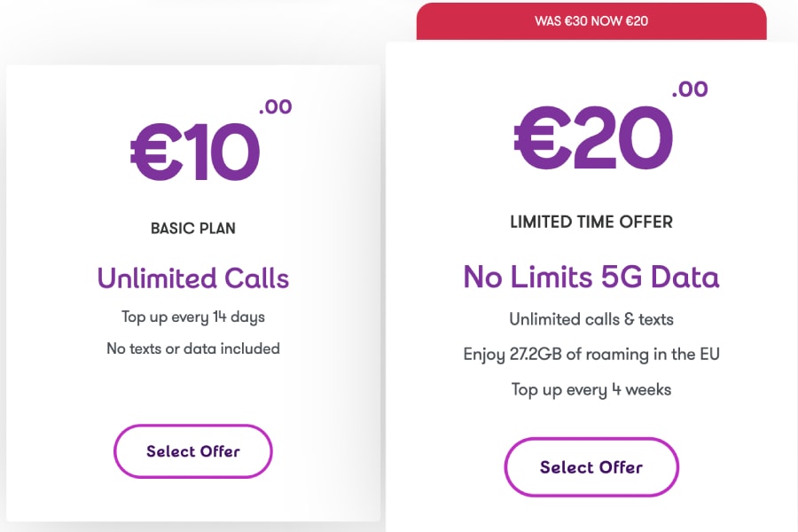
Task: Click the No Limits 5G Data title
Action: pyautogui.click(x=591, y=277)
